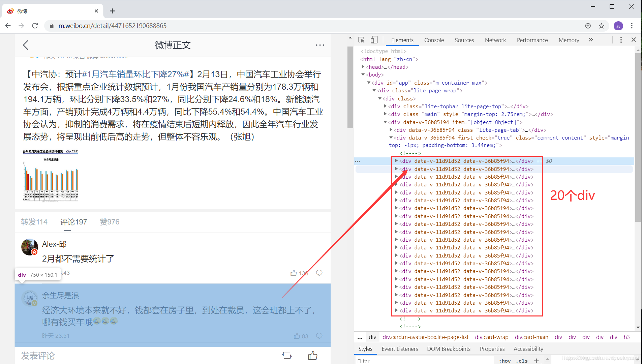Click the address bar URL
This screenshot has height=364, width=642.
(x=112, y=26)
